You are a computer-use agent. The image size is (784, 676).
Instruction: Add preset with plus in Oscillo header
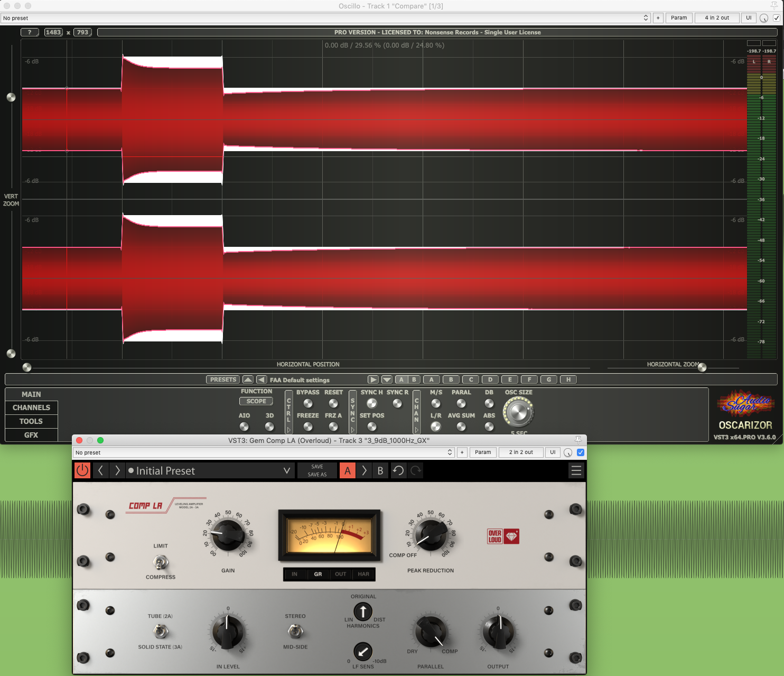click(x=658, y=18)
